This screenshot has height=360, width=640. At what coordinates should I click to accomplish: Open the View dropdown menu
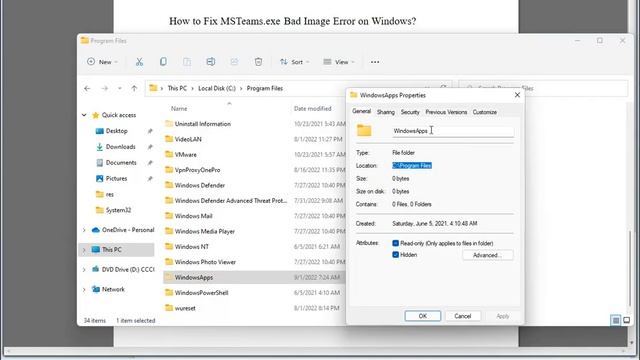point(339,62)
